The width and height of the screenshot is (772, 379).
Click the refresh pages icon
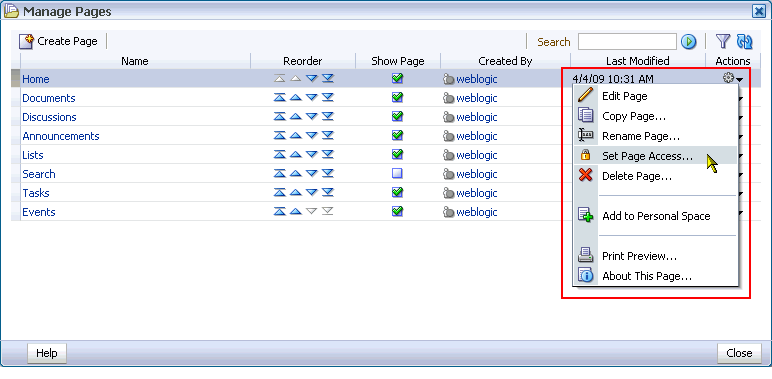click(744, 41)
